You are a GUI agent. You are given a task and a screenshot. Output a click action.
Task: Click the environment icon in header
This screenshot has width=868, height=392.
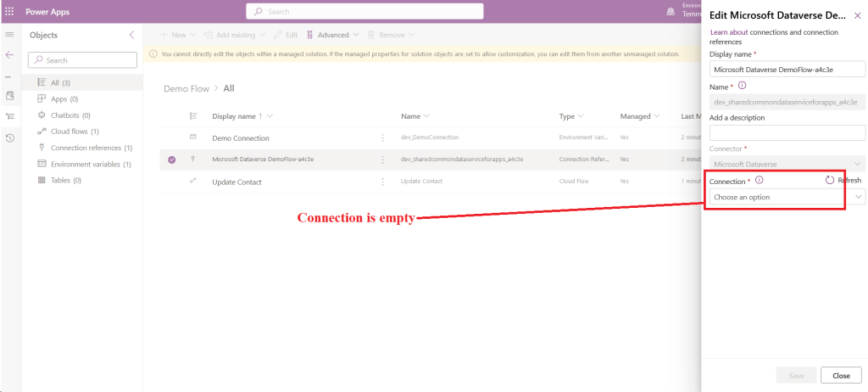point(671,12)
